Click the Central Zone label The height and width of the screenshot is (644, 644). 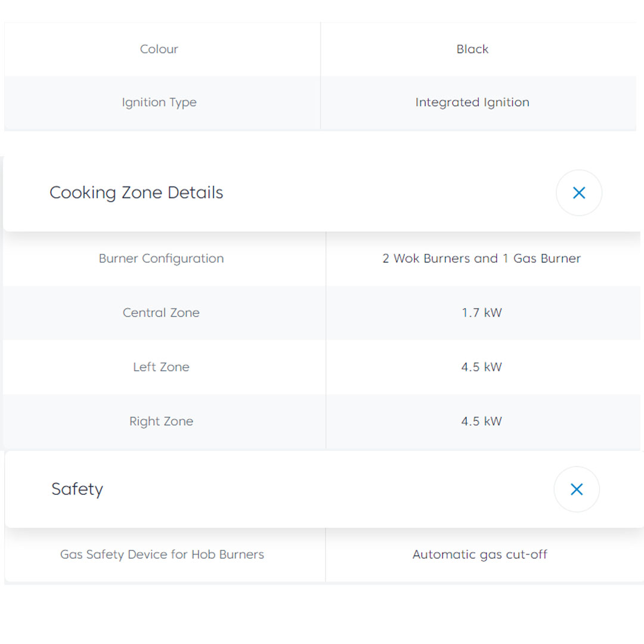point(161,312)
